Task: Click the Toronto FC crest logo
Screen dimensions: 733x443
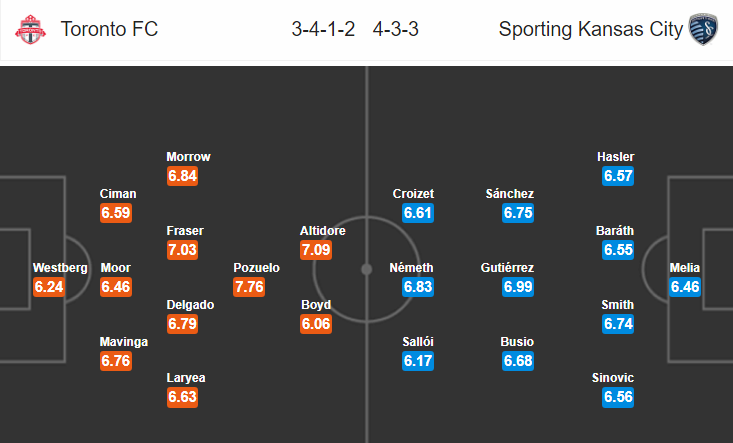Action: click(x=30, y=29)
